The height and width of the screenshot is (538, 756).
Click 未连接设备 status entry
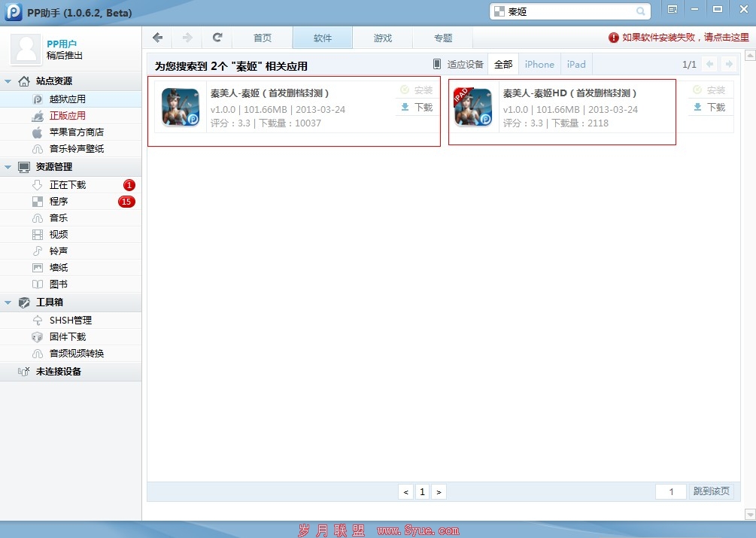click(x=71, y=372)
